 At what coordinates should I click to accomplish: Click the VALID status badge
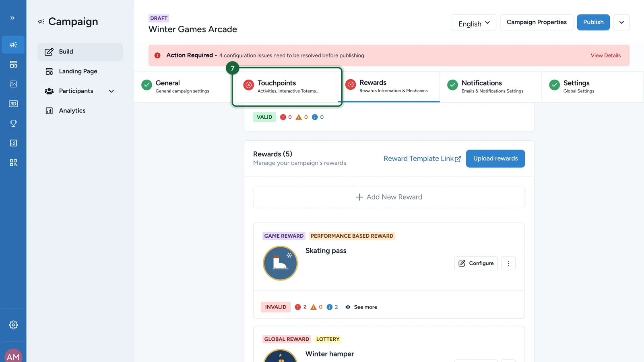(x=264, y=117)
